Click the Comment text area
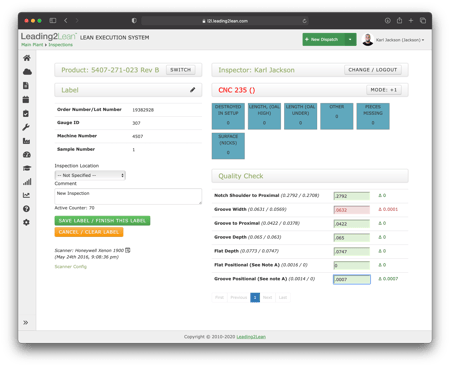This screenshot has height=367, width=450. 128,196
